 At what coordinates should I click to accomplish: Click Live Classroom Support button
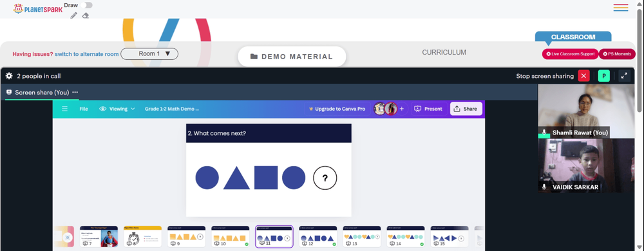(x=570, y=54)
